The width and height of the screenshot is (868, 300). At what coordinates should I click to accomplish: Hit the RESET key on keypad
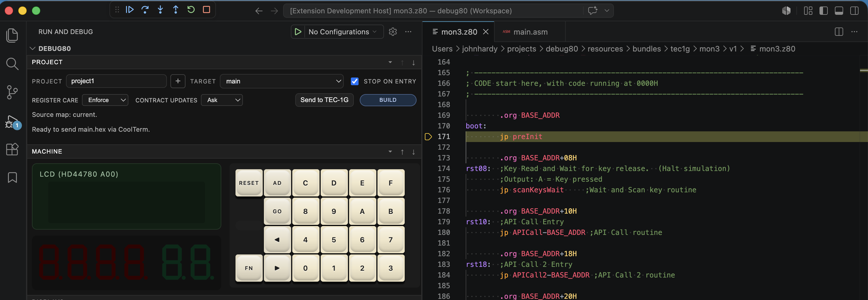(249, 183)
